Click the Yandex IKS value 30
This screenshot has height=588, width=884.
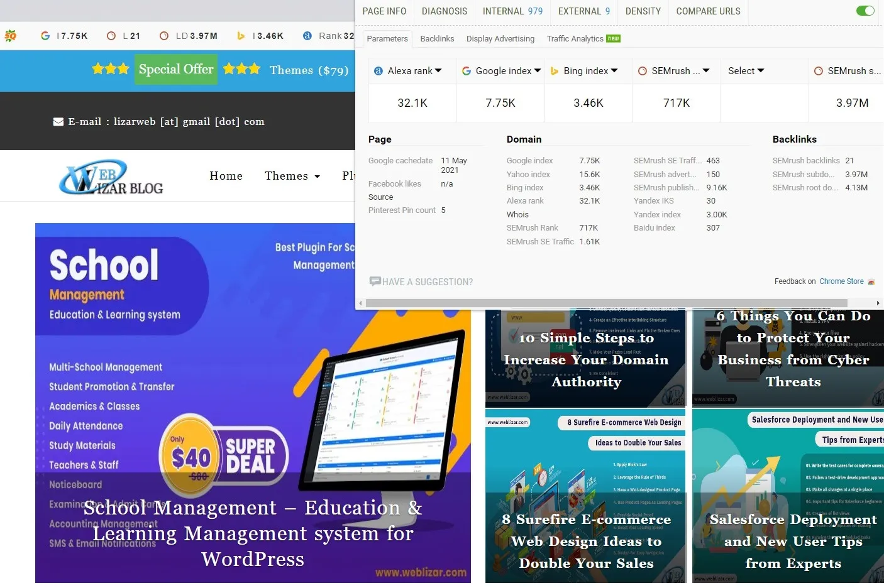711,201
